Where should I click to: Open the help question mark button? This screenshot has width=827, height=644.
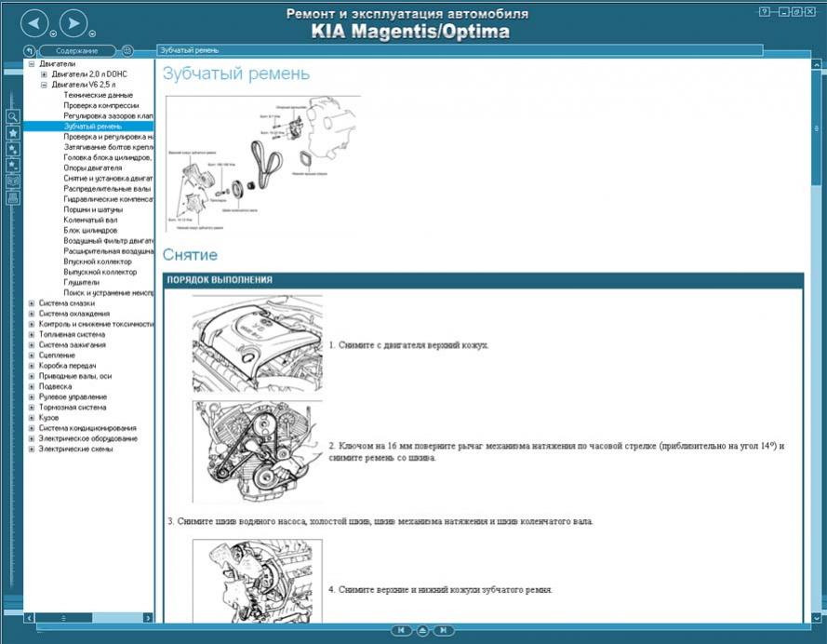765,11
